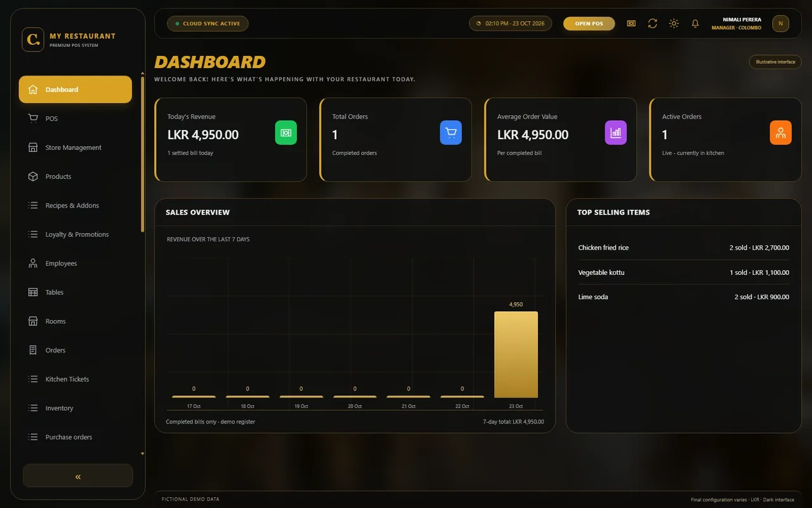Click the refresh sync icon in the top bar
The image size is (812, 508).
tap(652, 23)
